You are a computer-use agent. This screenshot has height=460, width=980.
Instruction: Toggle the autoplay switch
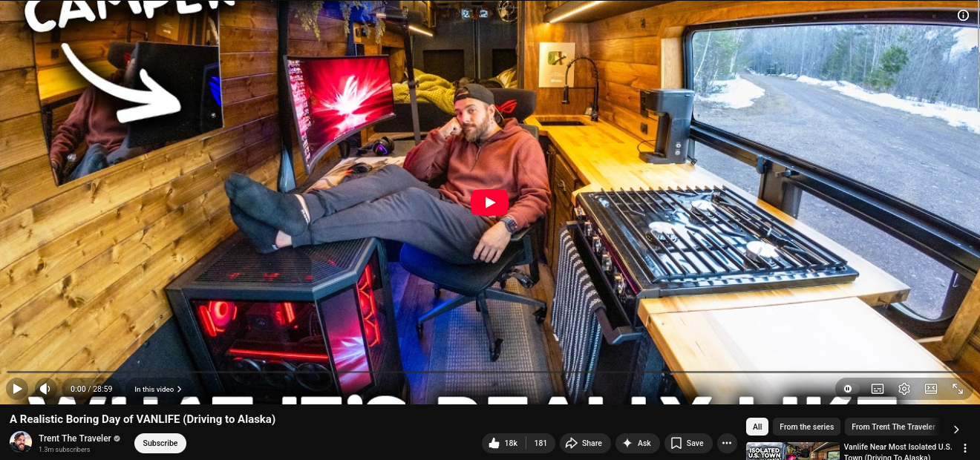coord(849,389)
